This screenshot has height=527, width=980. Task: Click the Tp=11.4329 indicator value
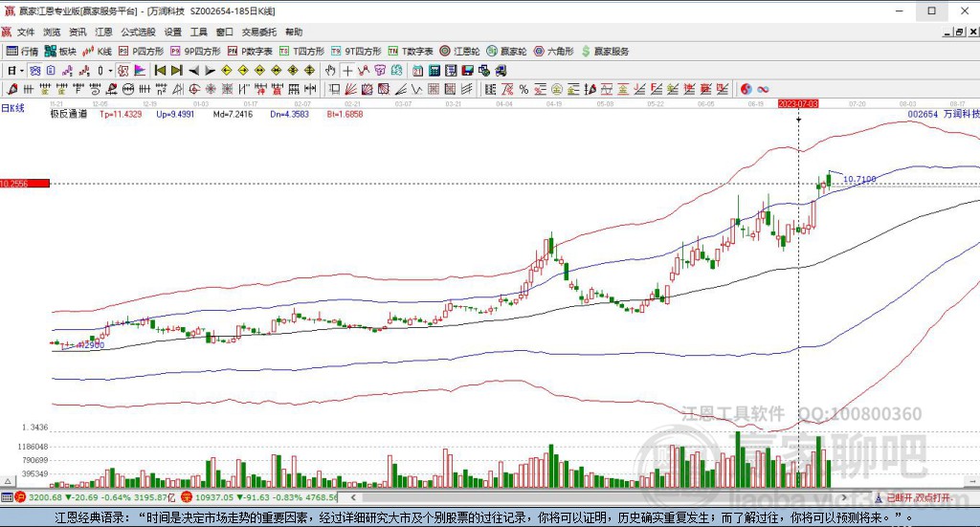point(121,114)
